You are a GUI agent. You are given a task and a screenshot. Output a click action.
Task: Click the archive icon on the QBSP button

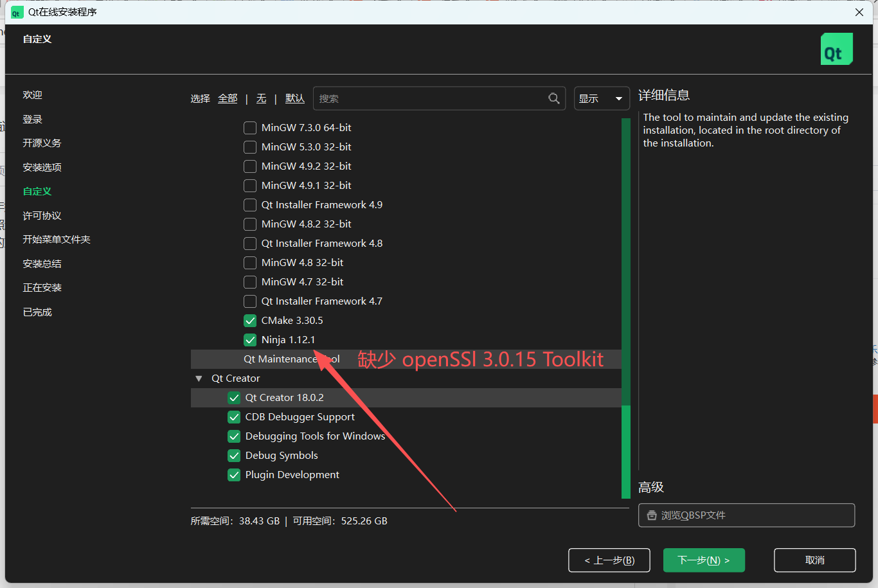click(652, 515)
